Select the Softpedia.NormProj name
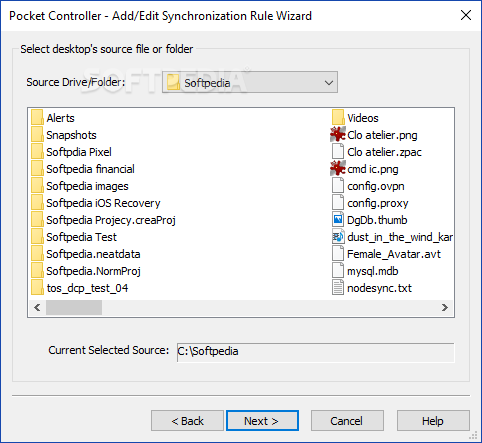 pos(93,271)
